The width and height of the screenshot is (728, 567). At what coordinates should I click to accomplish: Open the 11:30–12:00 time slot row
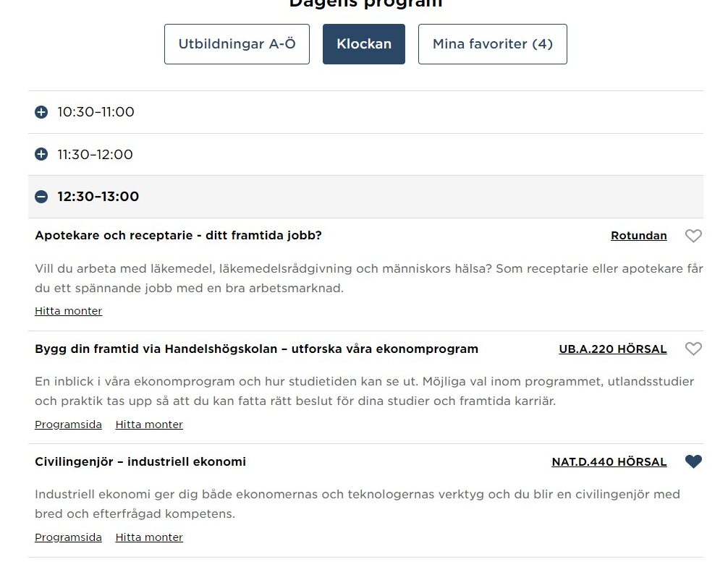point(366,155)
